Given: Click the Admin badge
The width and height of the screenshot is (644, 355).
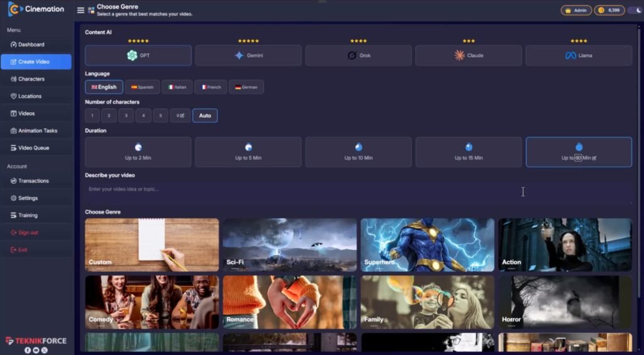Looking at the screenshot, I should coord(576,10).
